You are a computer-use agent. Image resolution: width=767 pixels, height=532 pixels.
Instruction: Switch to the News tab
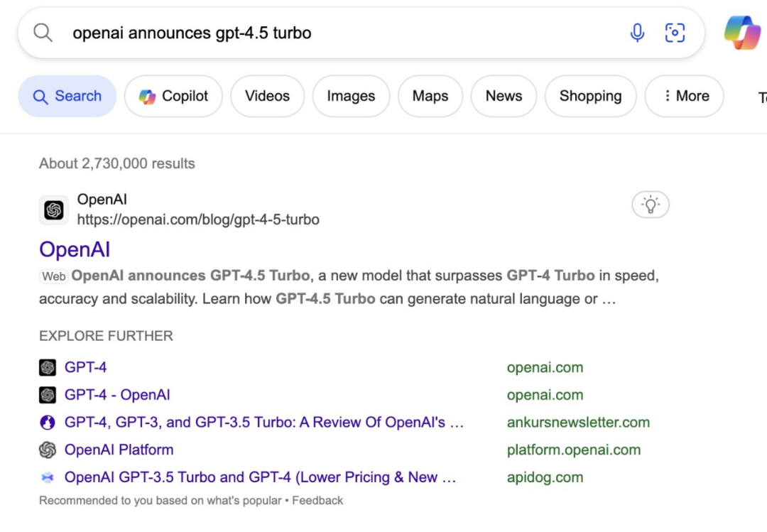[504, 96]
